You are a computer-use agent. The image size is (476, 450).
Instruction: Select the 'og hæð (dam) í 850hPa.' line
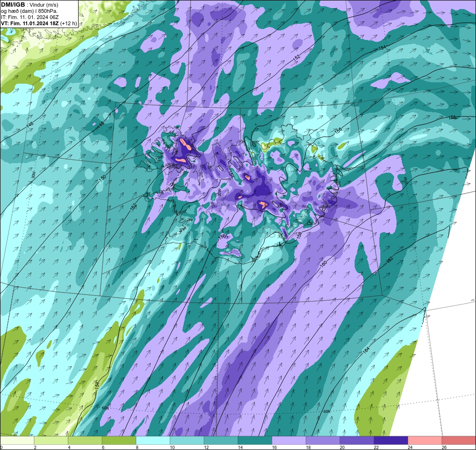click(x=30, y=11)
